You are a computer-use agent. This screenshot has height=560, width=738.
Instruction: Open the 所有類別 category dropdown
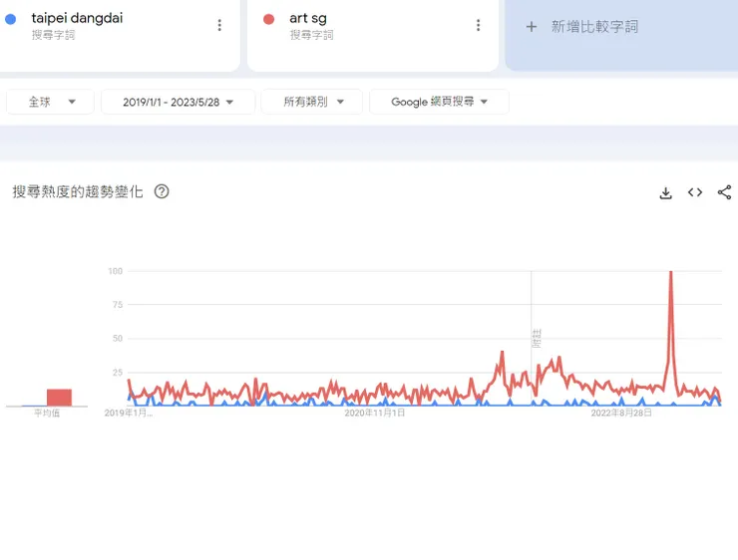[312, 102]
